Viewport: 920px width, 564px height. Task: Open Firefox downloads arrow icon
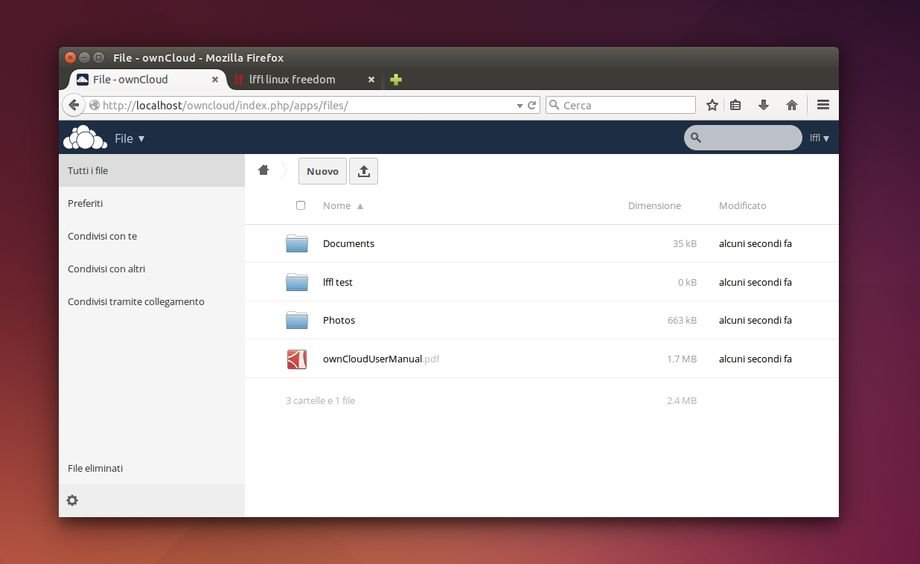click(x=764, y=105)
